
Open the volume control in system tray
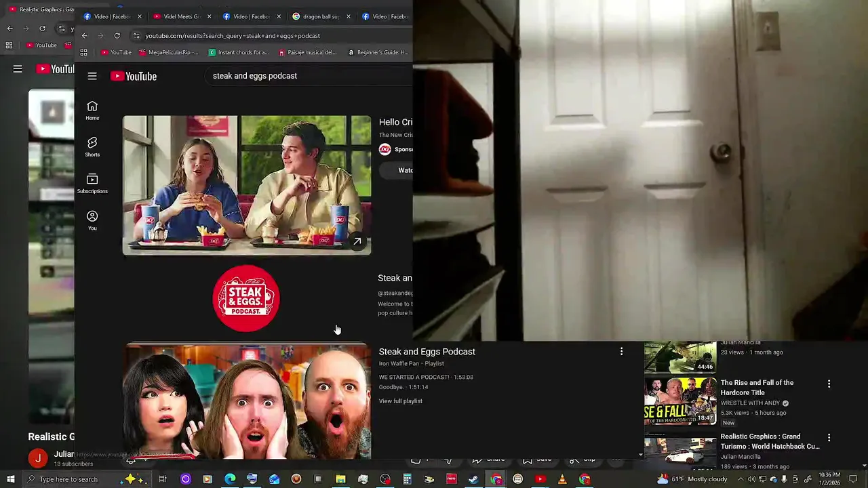click(751, 479)
